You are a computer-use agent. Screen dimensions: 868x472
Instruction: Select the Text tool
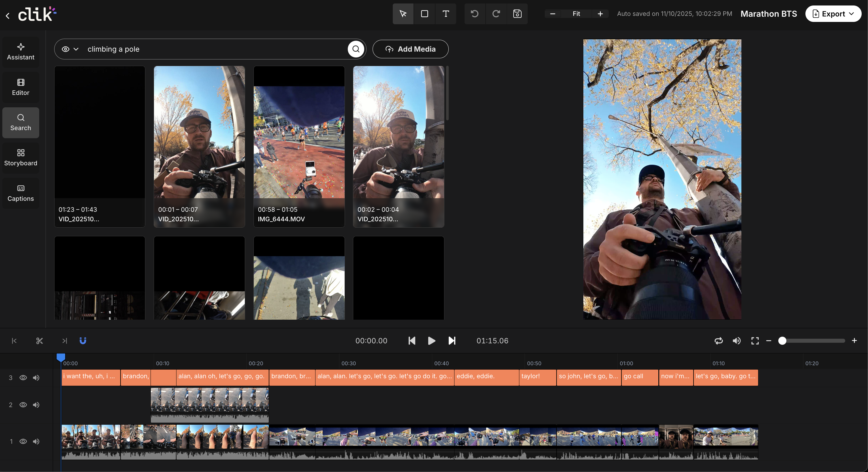click(x=446, y=14)
